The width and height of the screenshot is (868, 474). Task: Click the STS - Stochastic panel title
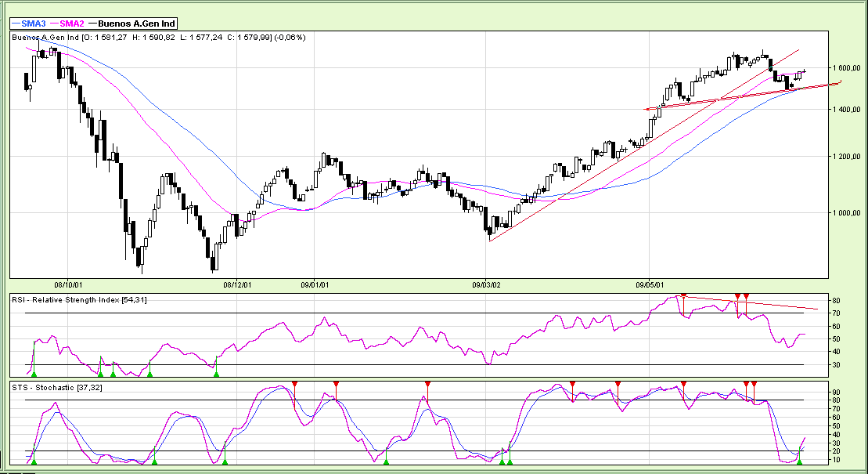point(57,388)
